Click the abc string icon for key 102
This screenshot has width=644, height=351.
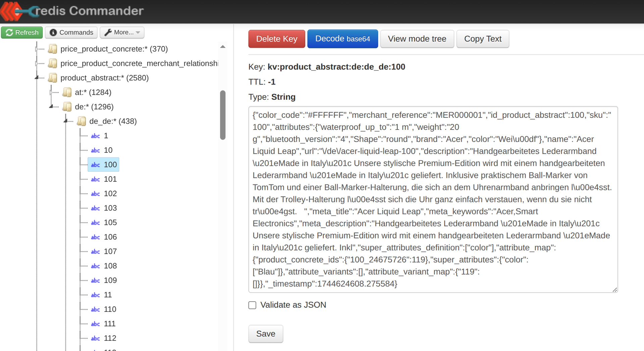pos(95,194)
